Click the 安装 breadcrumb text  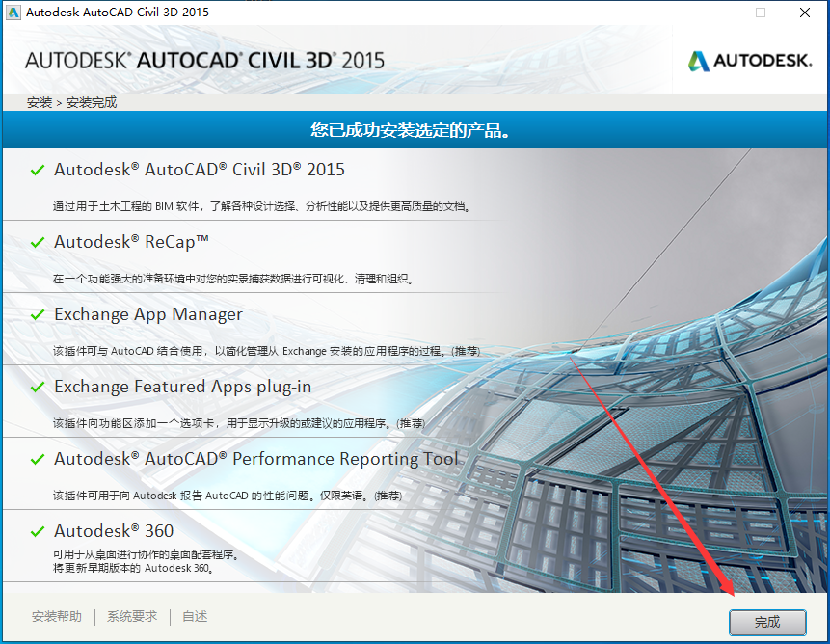[x=40, y=102]
